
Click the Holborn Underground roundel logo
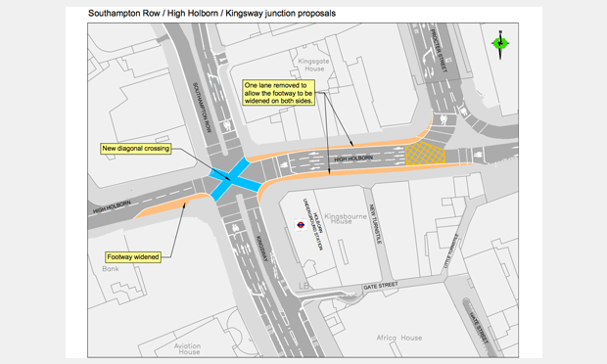pyautogui.click(x=301, y=224)
